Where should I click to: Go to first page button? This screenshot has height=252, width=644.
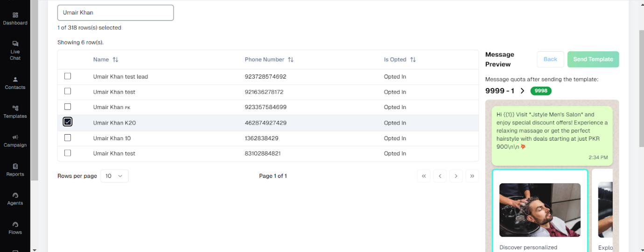click(424, 176)
